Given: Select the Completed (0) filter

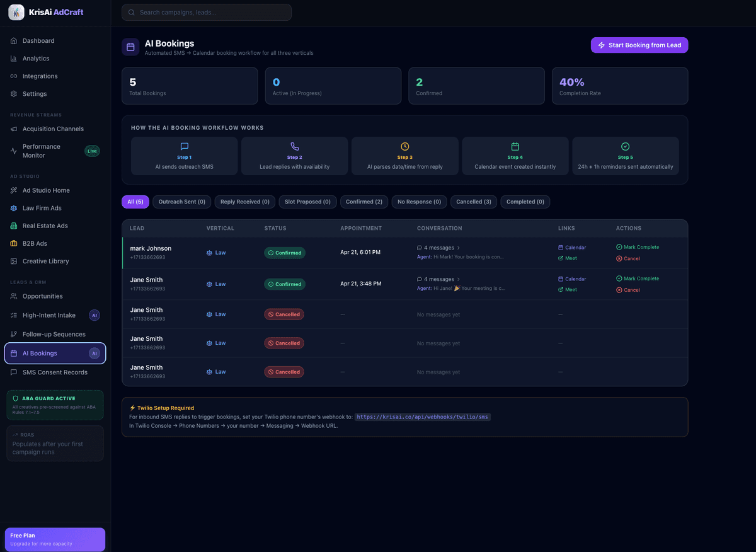Looking at the screenshot, I should [525, 202].
